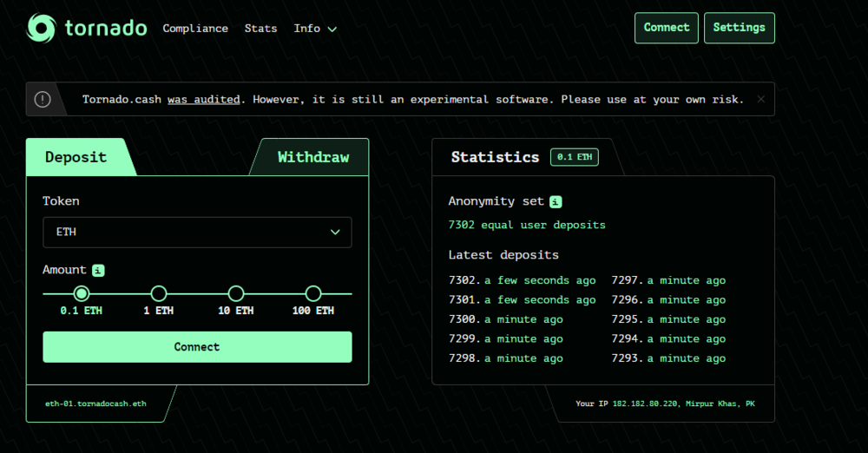
Task: Open the Compliance page
Action: coord(195,29)
